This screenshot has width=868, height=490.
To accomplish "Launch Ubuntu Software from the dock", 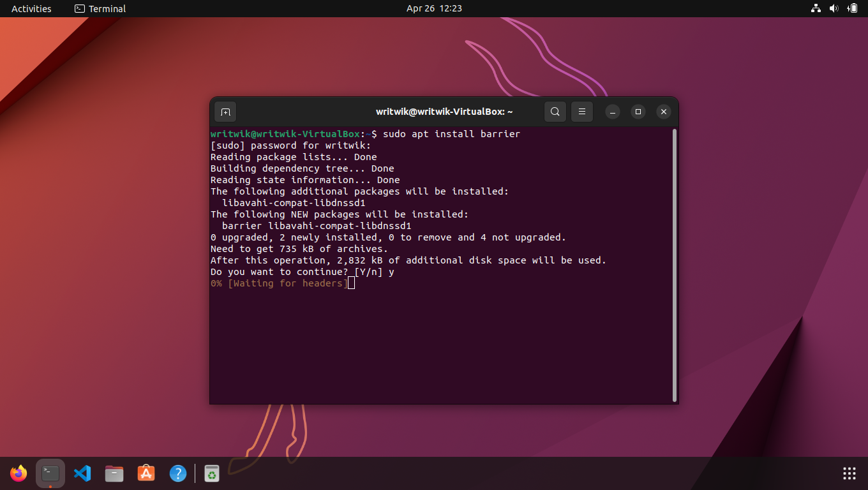I will pyautogui.click(x=146, y=473).
